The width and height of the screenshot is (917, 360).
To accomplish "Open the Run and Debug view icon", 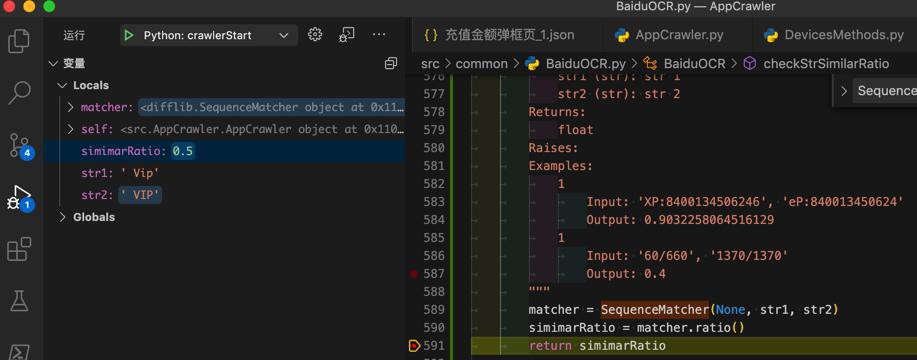I will pyautogui.click(x=19, y=198).
